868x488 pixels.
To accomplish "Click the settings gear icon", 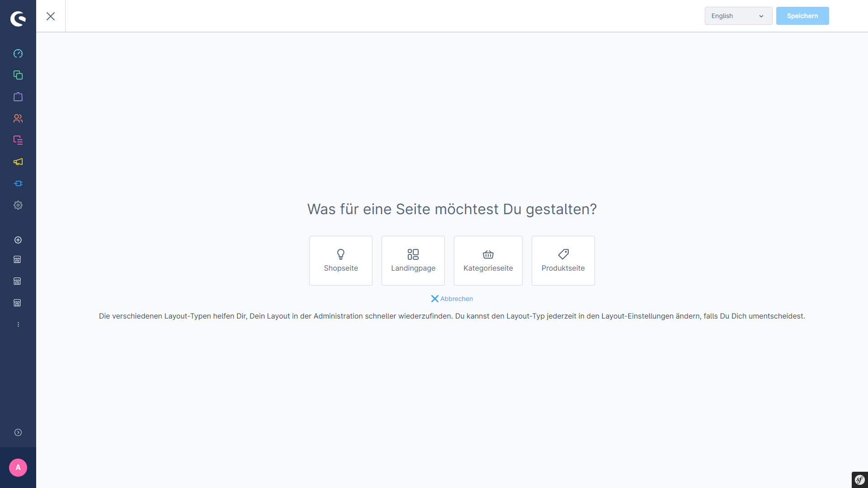I will [x=18, y=205].
